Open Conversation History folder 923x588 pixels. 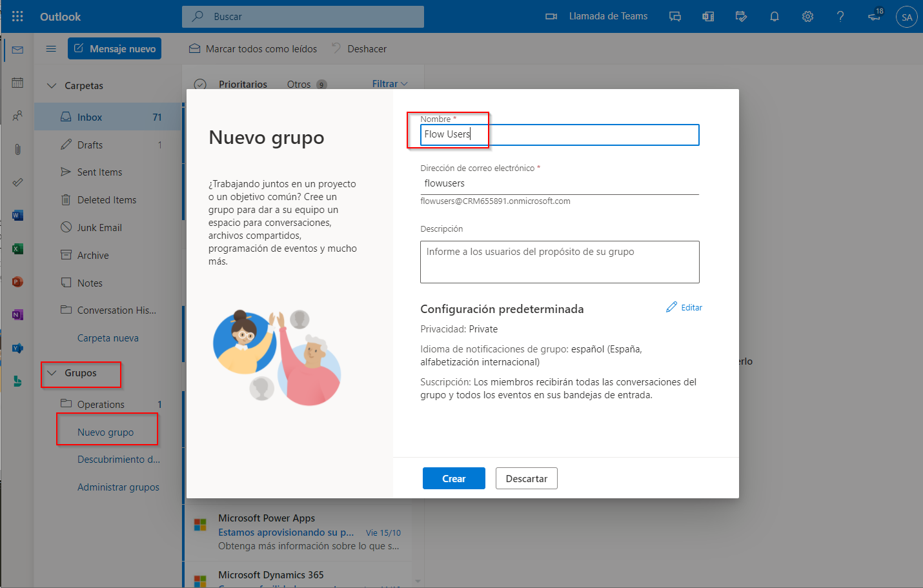coord(108,310)
